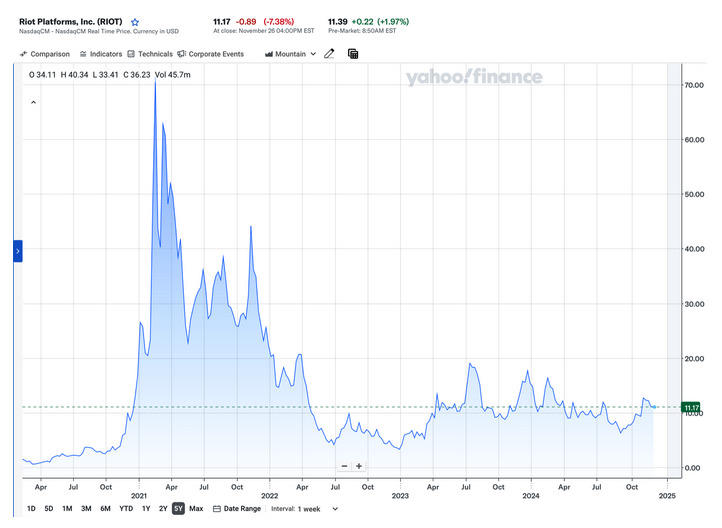Image resolution: width=722 pixels, height=528 pixels.
Task: Collapse the OHLC info caret
Action: point(33,102)
